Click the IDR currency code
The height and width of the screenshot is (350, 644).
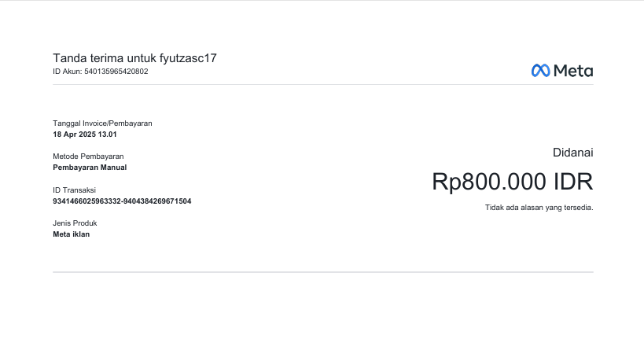point(572,182)
